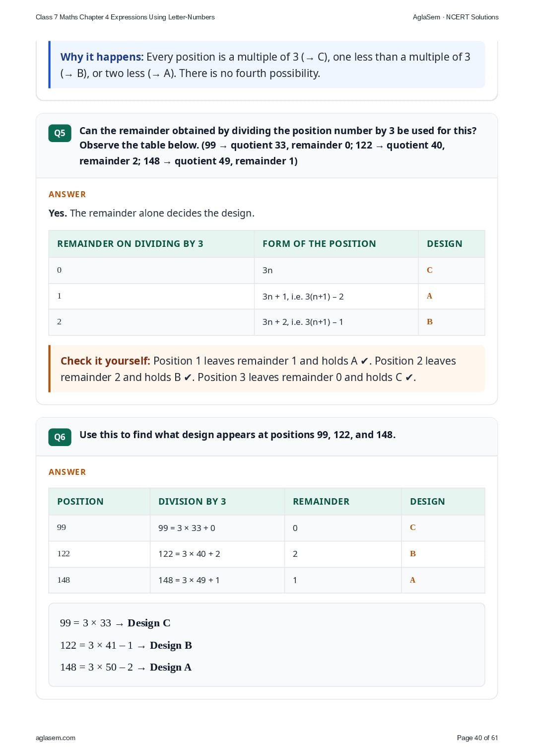This screenshot has width=534, height=756.
Task: Select the Q6 'Division by 3' column header
Action: (x=192, y=502)
